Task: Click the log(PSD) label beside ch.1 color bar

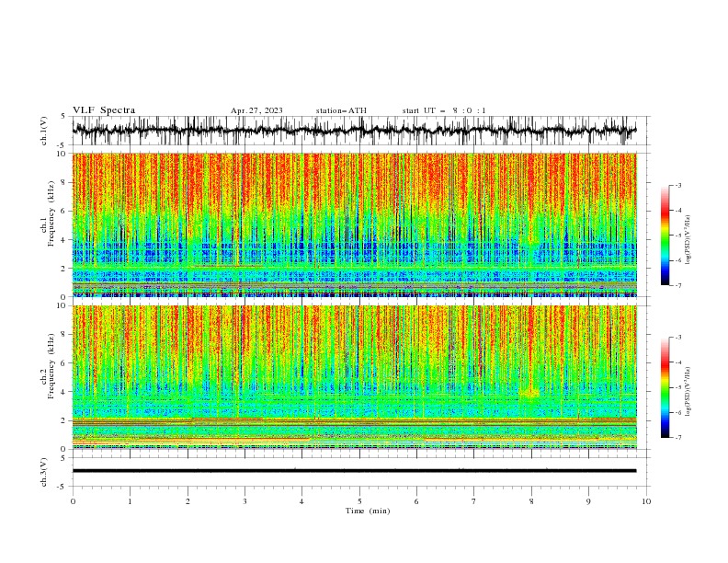Action: (688, 240)
